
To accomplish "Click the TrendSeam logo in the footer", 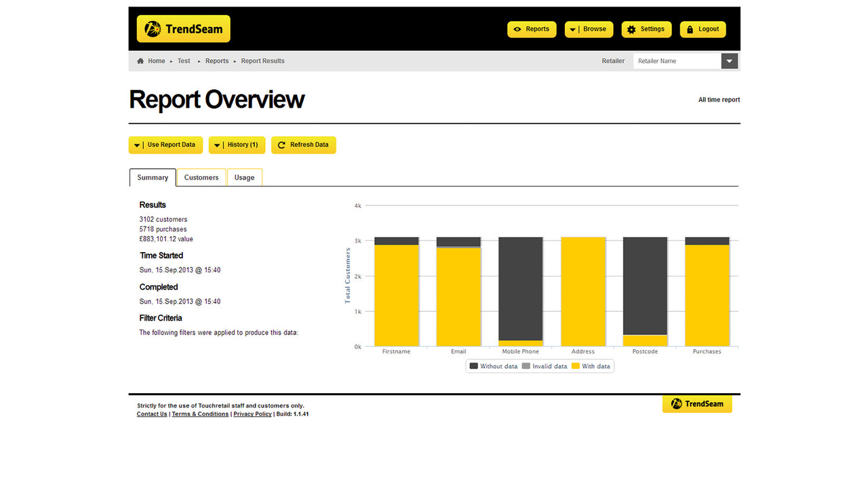I will tap(697, 403).
